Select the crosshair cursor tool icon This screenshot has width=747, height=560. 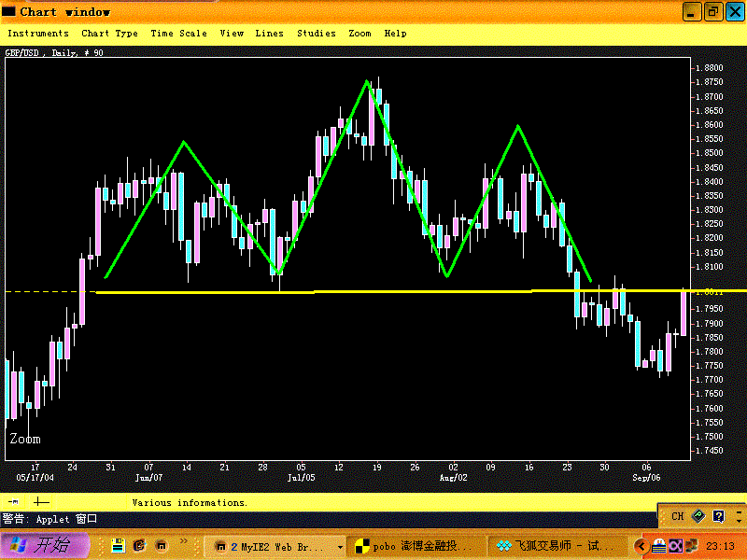(x=41, y=501)
